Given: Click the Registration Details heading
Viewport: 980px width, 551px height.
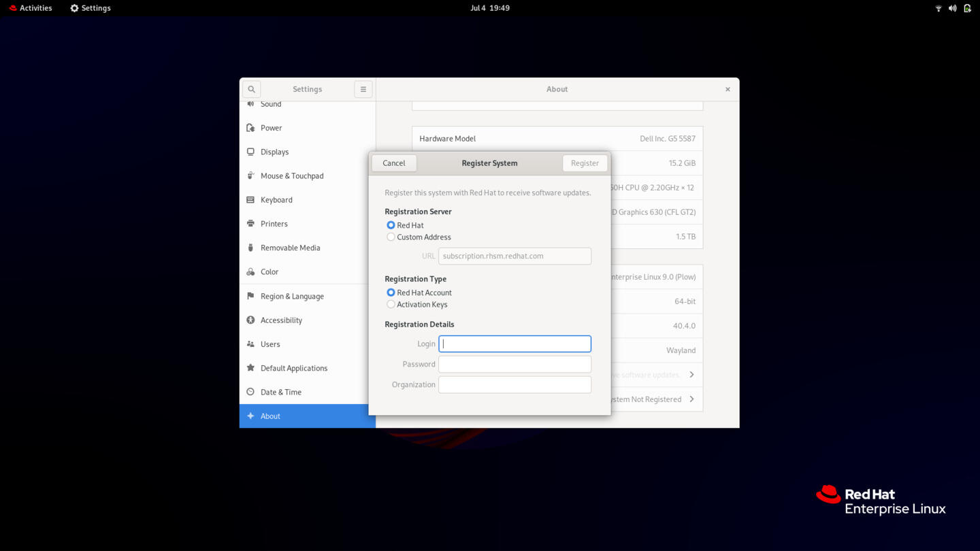Looking at the screenshot, I should click(x=419, y=324).
